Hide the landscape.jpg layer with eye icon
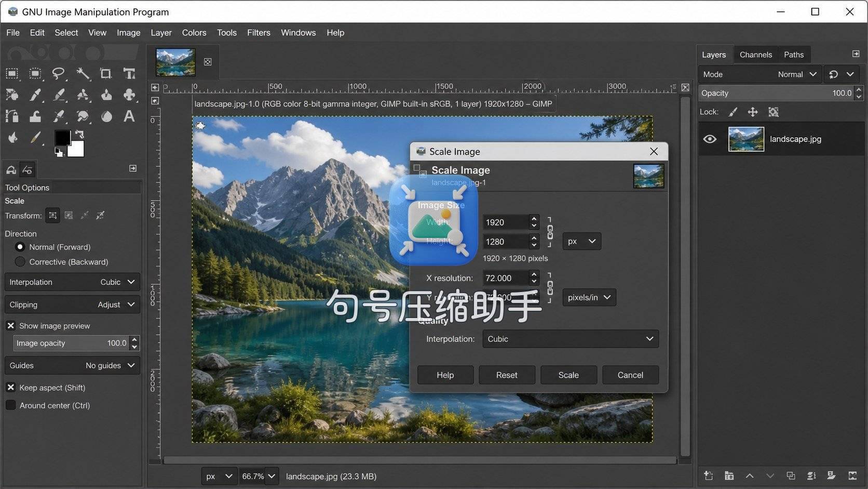The height and width of the screenshot is (489, 868). pos(710,139)
